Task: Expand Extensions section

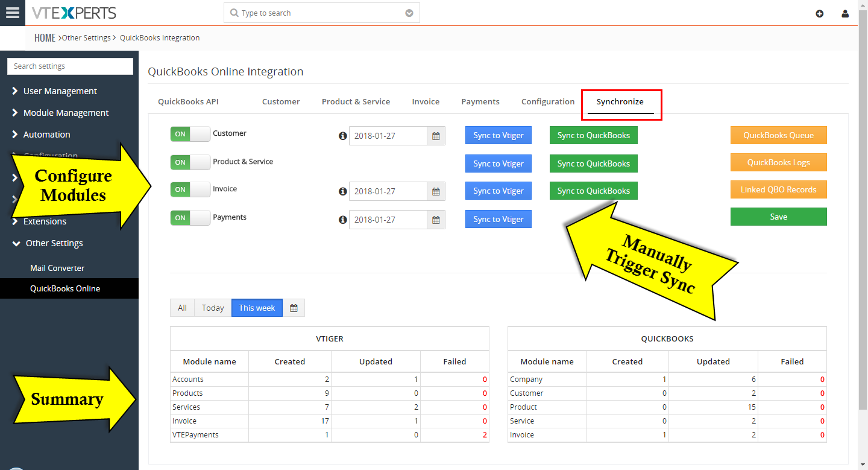Action: click(x=45, y=221)
